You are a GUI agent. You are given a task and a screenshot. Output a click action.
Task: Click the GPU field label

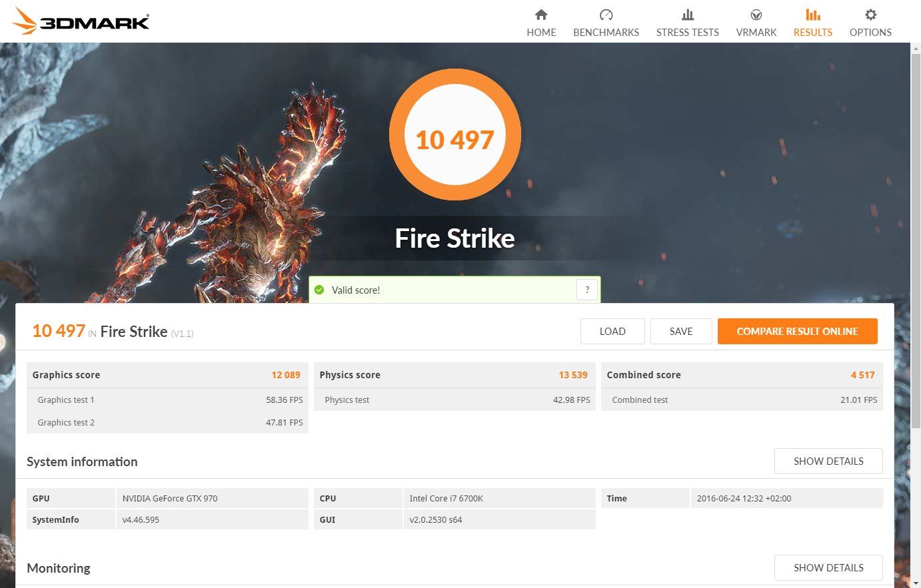click(x=41, y=498)
